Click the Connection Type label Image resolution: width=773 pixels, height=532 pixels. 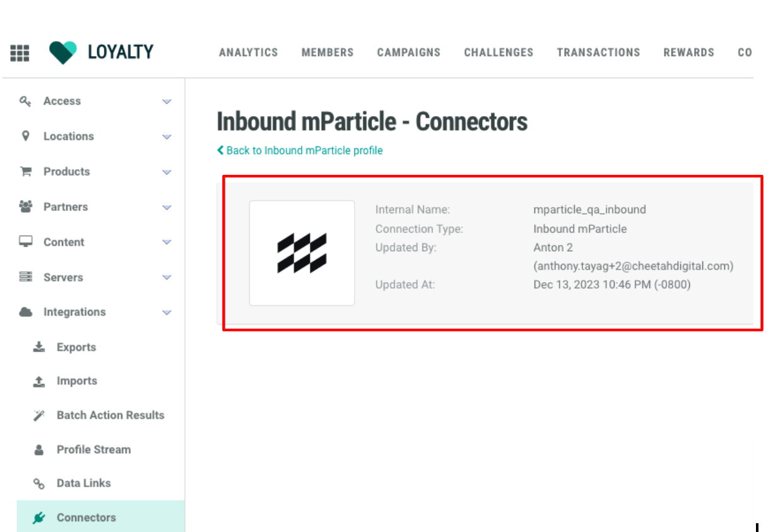pyautogui.click(x=419, y=229)
